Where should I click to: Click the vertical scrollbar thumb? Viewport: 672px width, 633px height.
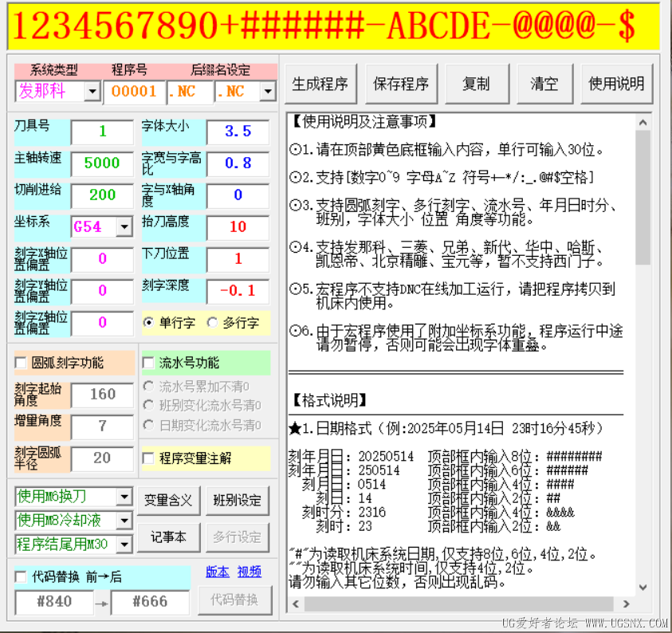643,198
